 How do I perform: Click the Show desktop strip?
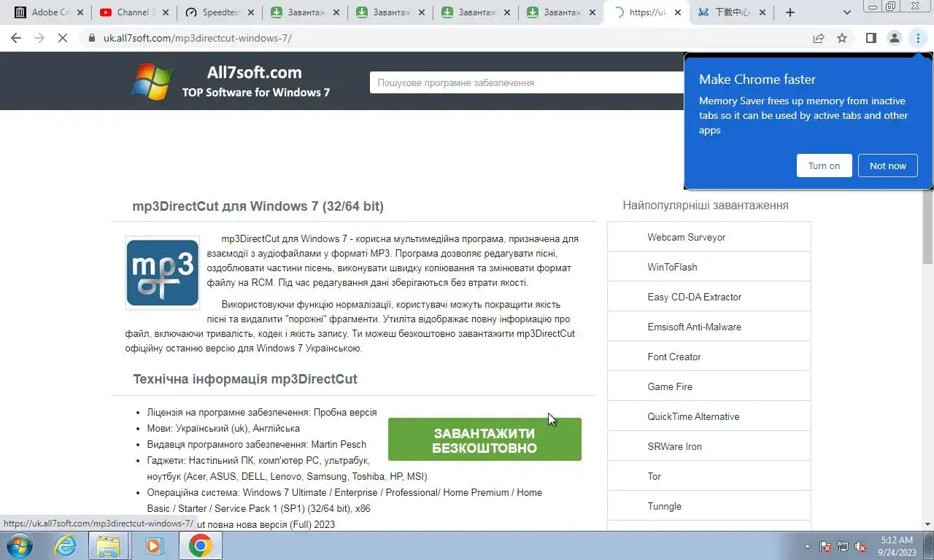tap(928, 545)
